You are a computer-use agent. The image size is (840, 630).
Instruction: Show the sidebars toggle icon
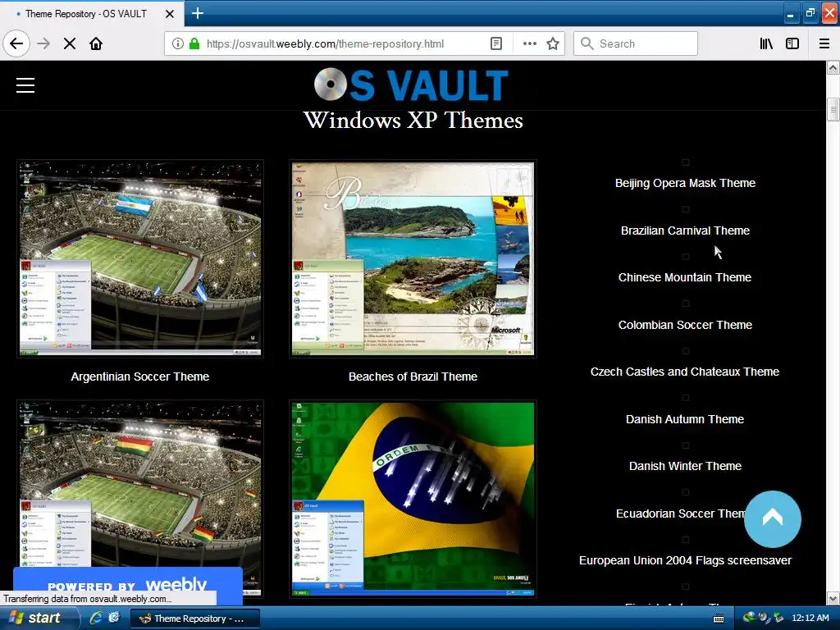792,43
